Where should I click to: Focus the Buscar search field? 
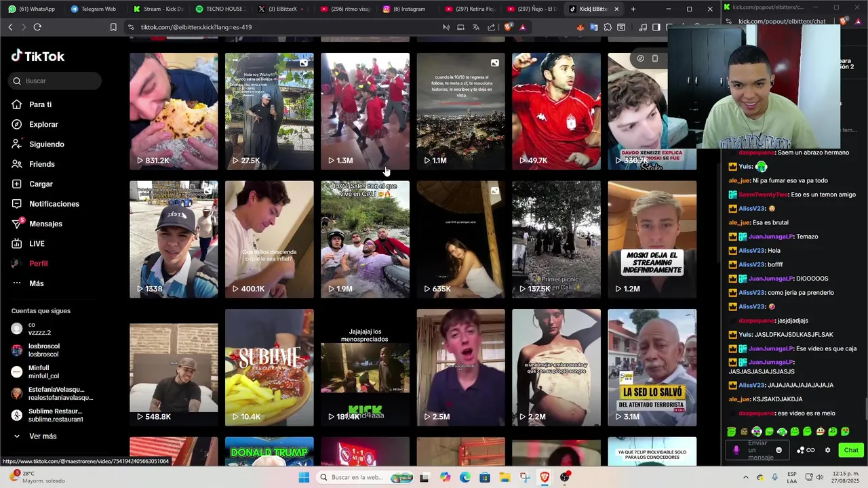[56, 81]
